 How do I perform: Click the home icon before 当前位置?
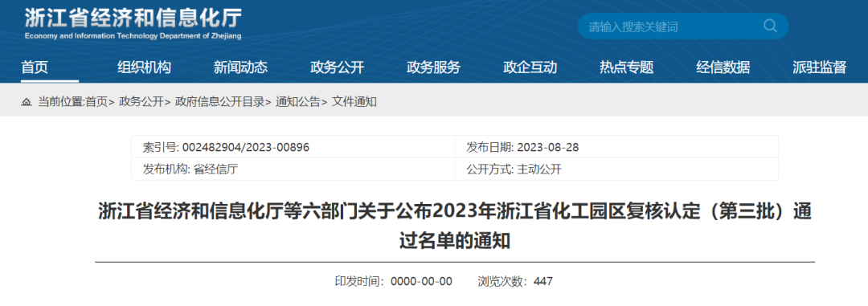pos(26,102)
